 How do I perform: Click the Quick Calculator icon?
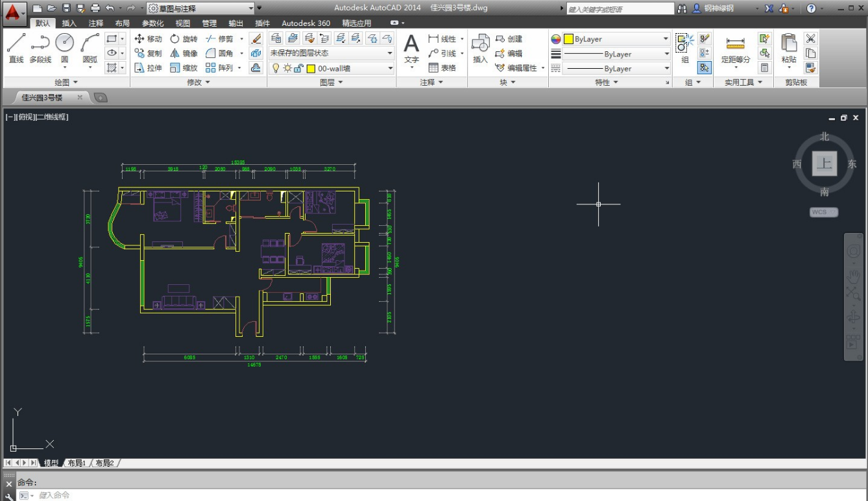pyautogui.click(x=765, y=67)
